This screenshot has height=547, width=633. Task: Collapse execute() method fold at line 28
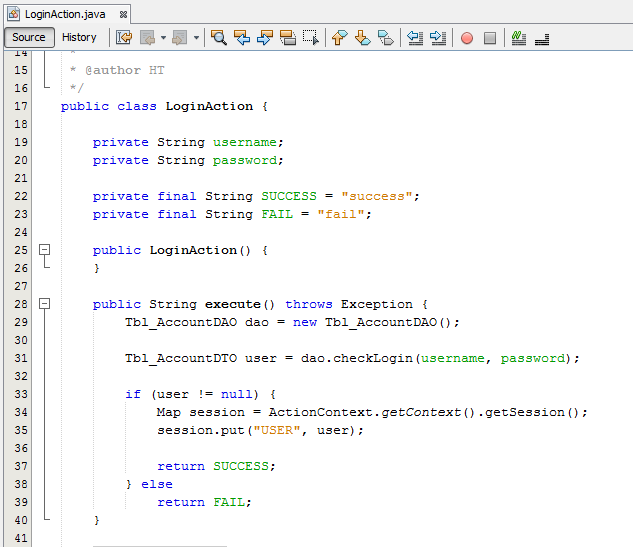tap(44, 304)
